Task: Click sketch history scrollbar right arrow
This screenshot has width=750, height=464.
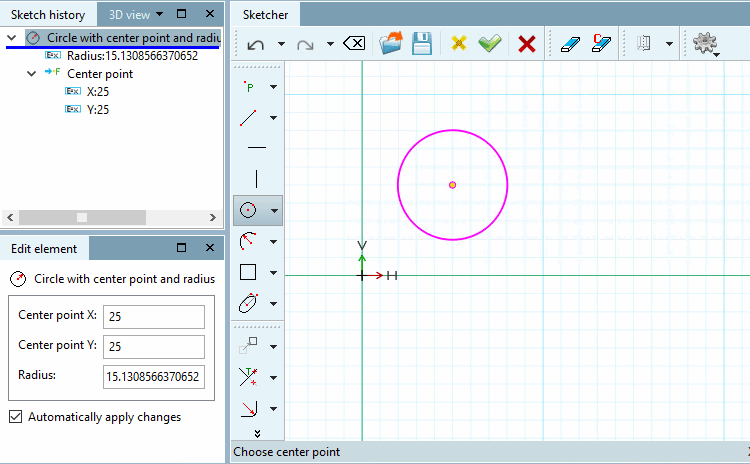Action: pyautogui.click(x=213, y=218)
